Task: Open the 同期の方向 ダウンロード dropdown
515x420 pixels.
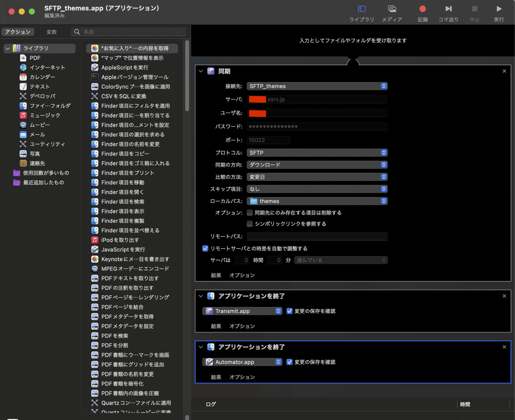Action: click(x=317, y=165)
